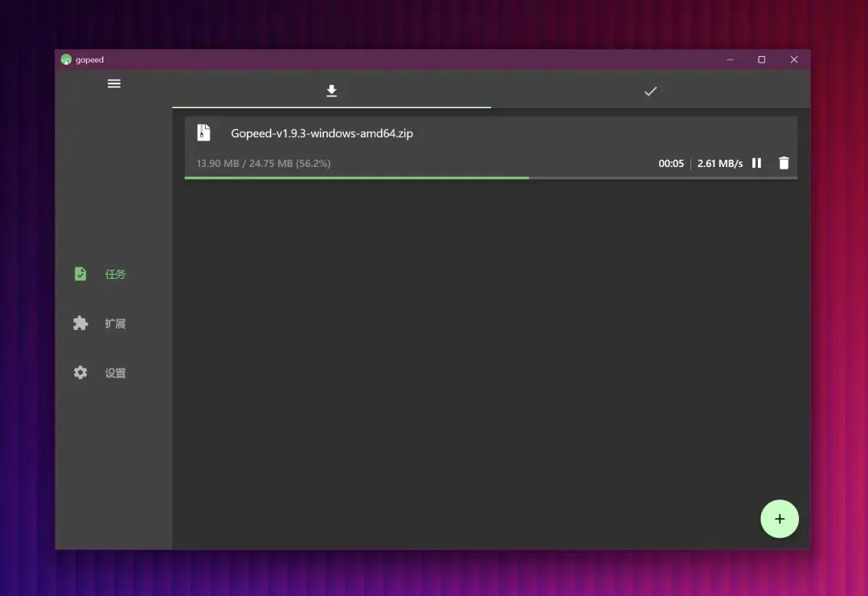Maximize the gopeed window
The width and height of the screenshot is (868, 596).
pos(762,59)
